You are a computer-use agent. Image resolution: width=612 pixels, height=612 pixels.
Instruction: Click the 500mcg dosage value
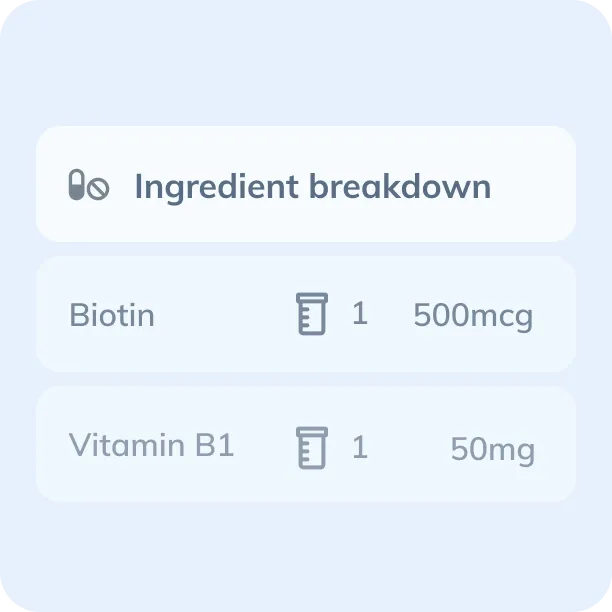(473, 317)
